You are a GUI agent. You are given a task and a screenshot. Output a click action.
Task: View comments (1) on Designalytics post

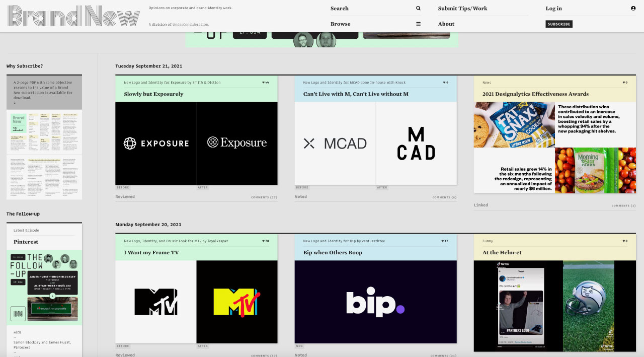click(624, 206)
